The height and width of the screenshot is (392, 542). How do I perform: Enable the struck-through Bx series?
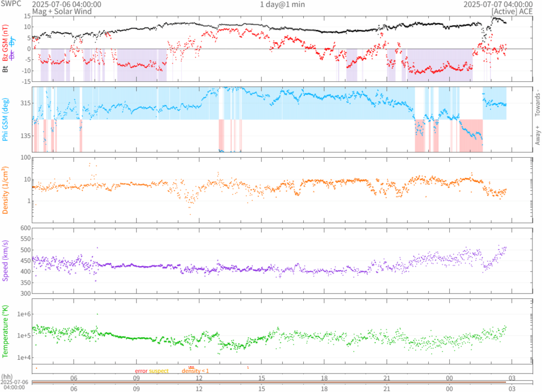[12, 54]
